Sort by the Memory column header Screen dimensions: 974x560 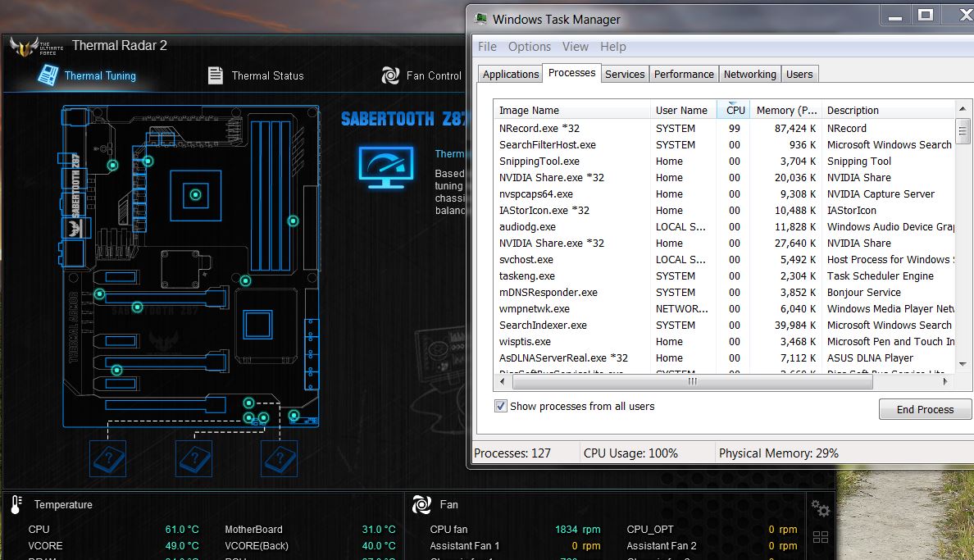(x=785, y=110)
